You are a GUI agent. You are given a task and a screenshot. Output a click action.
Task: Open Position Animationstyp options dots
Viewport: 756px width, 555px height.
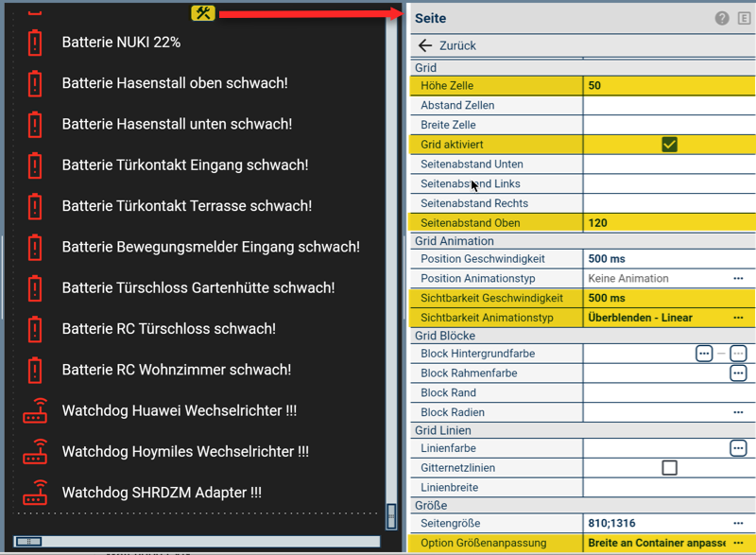coord(738,279)
